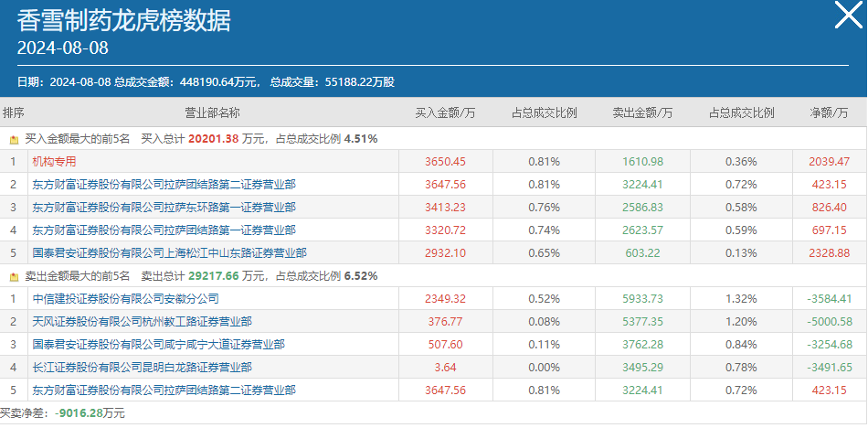Click the 买卖净差 value -9016.28万元

tap(90, 413)
